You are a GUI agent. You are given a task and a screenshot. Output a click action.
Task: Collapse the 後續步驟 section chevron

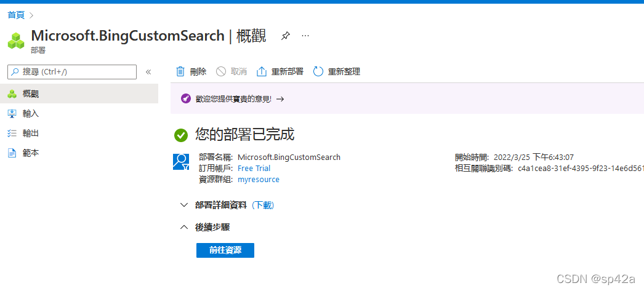[x=184, y=227]
